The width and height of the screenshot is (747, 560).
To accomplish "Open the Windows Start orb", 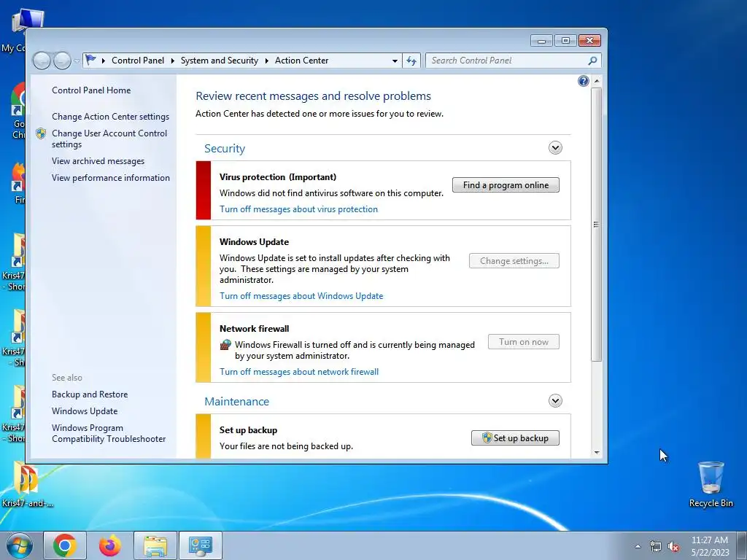I will click(20, 545).
